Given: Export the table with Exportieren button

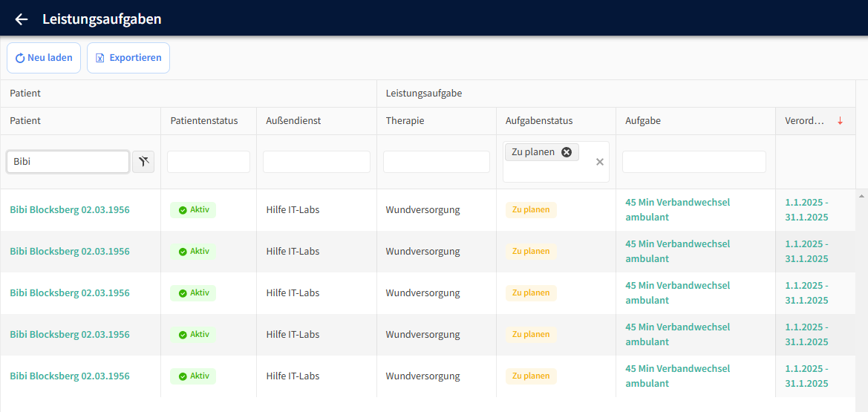Looking at the screenshot, I should (128, 58).
